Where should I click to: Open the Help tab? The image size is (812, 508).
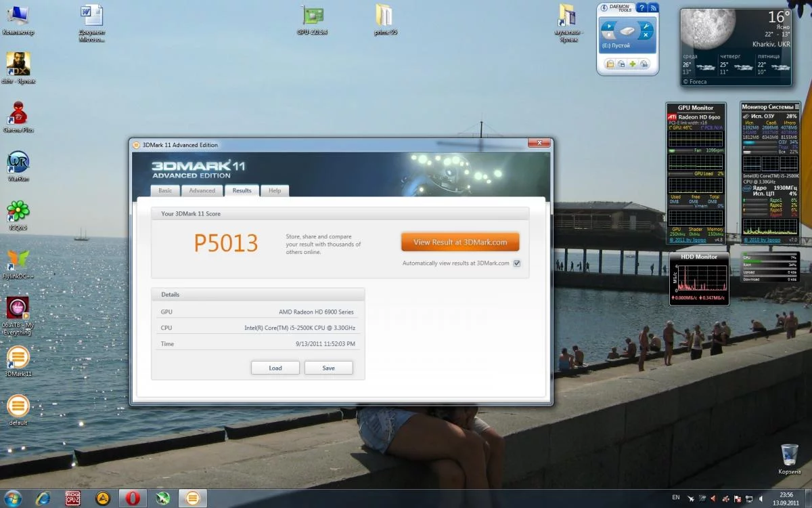(275, 190)
